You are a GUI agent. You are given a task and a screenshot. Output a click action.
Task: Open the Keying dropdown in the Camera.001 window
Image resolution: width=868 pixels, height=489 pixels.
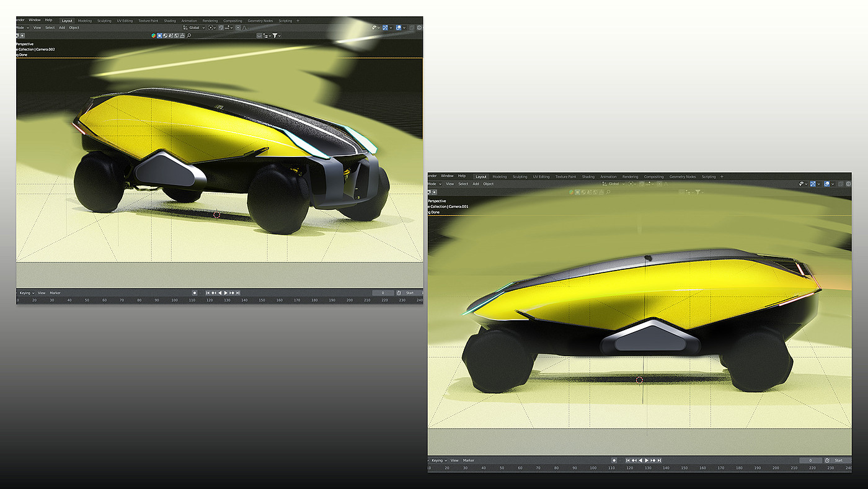point(439,460)
